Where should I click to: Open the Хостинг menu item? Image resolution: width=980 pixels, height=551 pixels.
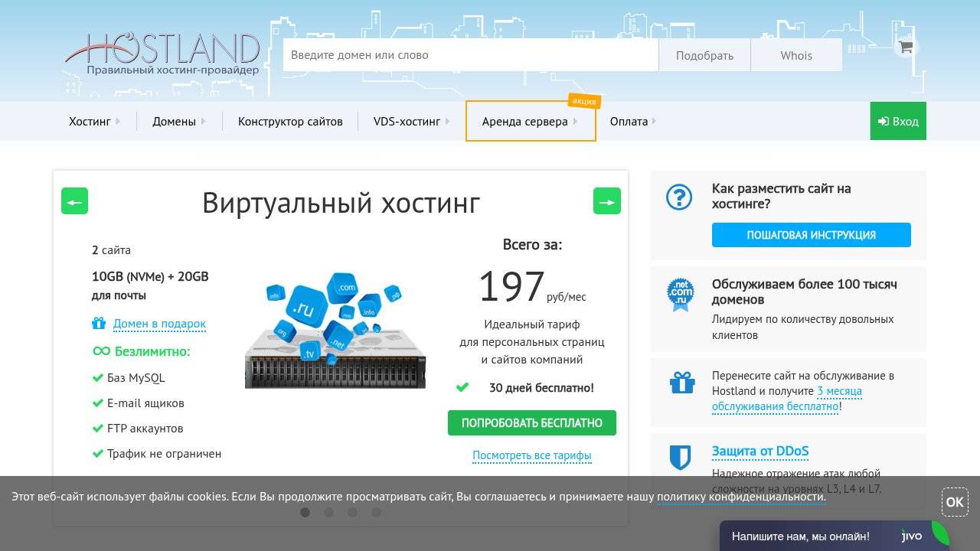tap(90, 121)
